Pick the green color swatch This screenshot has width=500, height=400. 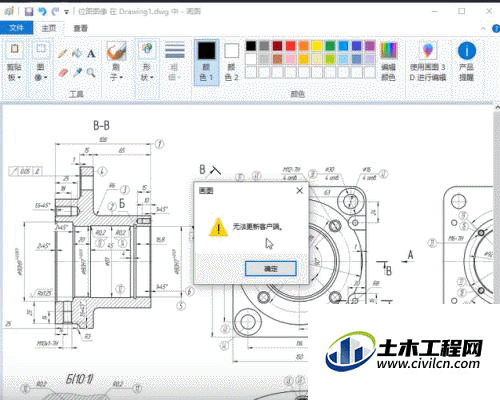[330, 46]
